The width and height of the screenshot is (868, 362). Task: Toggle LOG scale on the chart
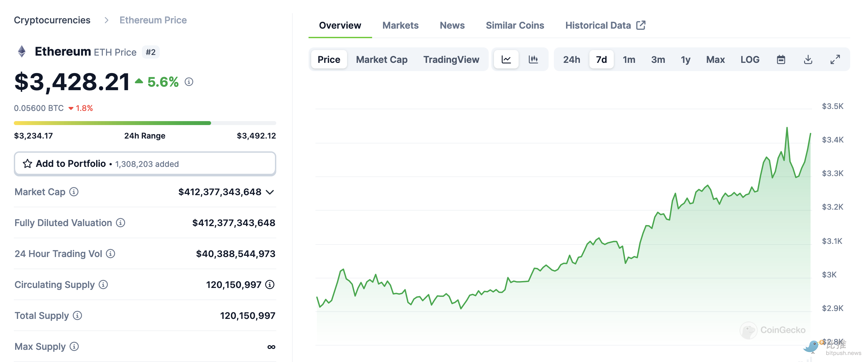click(x=750, y=60)
